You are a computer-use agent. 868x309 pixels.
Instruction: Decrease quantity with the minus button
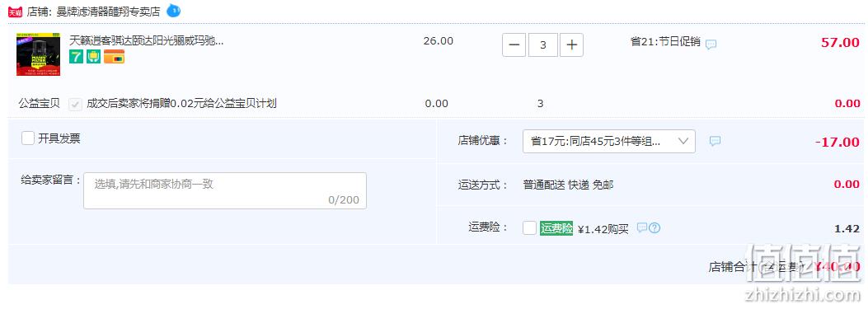514,44
